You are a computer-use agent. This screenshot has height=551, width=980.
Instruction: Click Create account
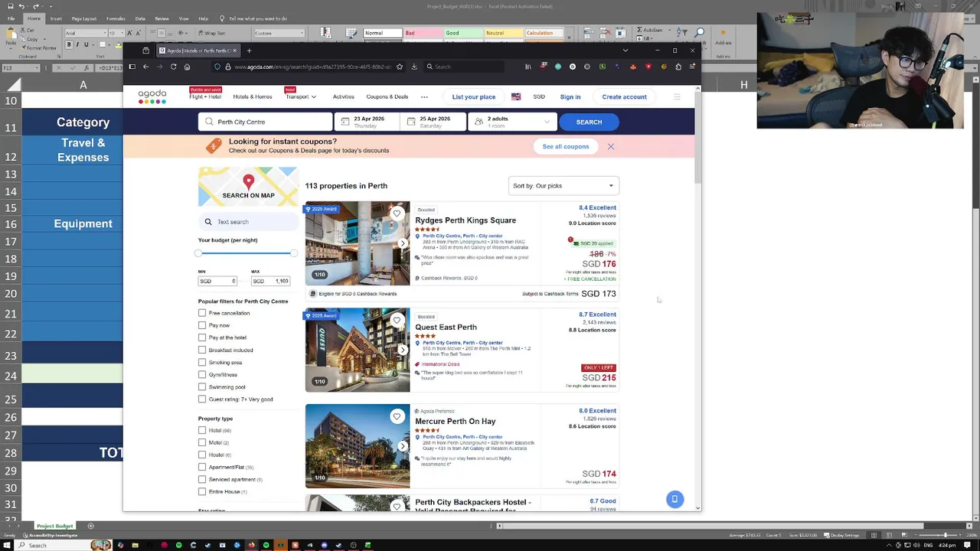point(624,97)
